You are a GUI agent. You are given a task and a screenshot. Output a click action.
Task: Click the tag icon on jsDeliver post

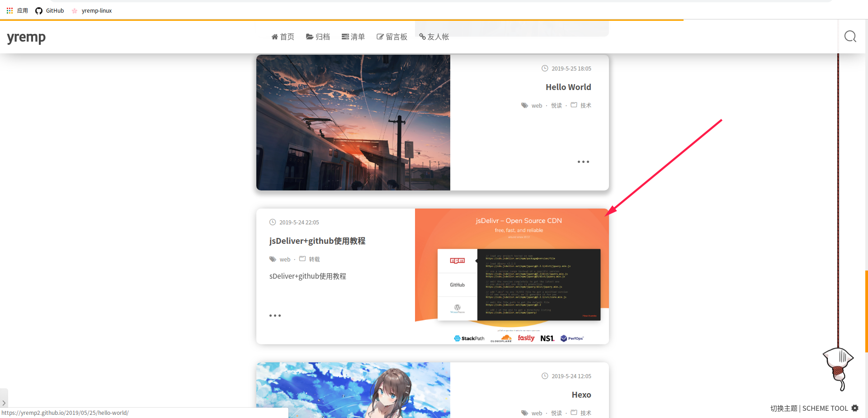[273, 259]
